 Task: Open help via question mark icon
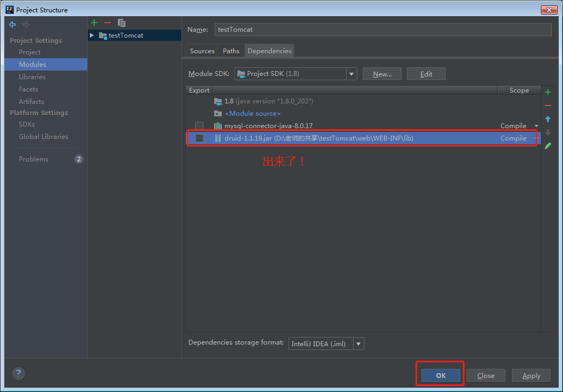tap(18, 373)
